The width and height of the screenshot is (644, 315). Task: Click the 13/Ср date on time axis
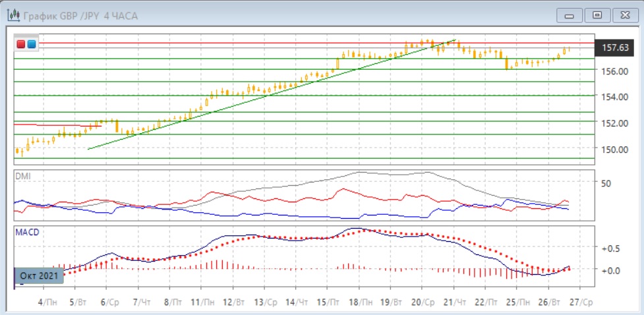coord(264,301)
